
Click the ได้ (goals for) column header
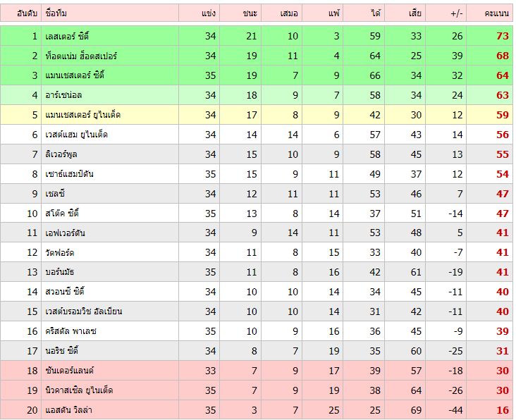click(x=376, y=13)
